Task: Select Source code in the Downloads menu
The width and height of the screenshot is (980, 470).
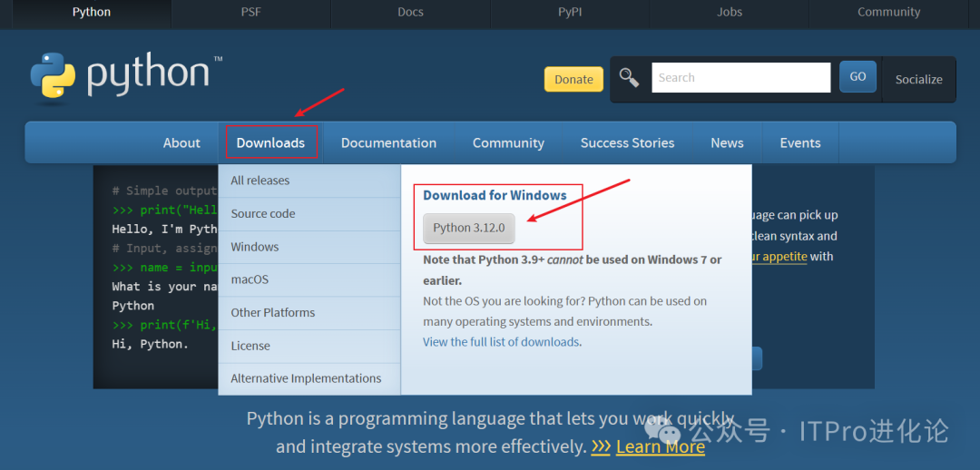Action: 309,214
